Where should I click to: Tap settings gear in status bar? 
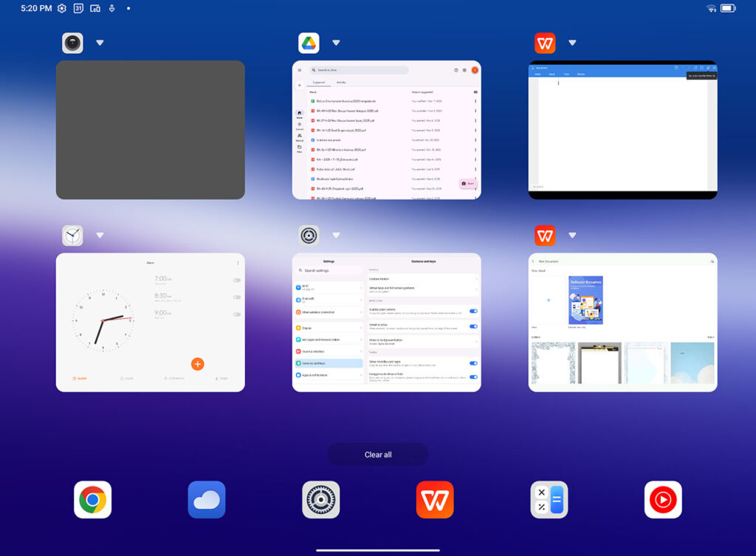(x=62, y=8)
